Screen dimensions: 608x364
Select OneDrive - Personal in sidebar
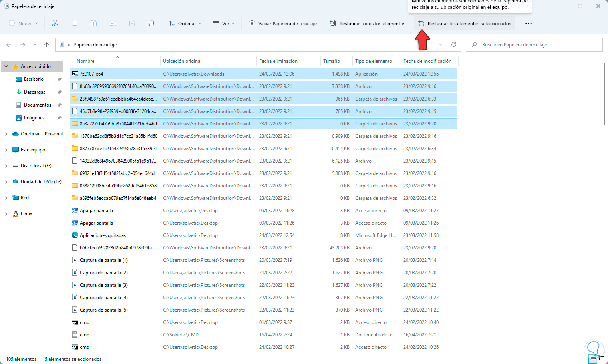click(42, 134)
